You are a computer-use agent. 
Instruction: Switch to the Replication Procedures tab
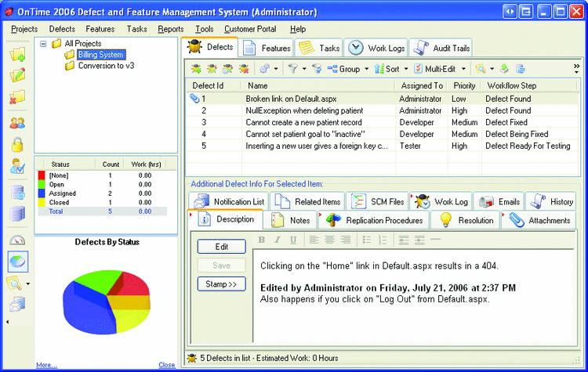tap(374, 220)
